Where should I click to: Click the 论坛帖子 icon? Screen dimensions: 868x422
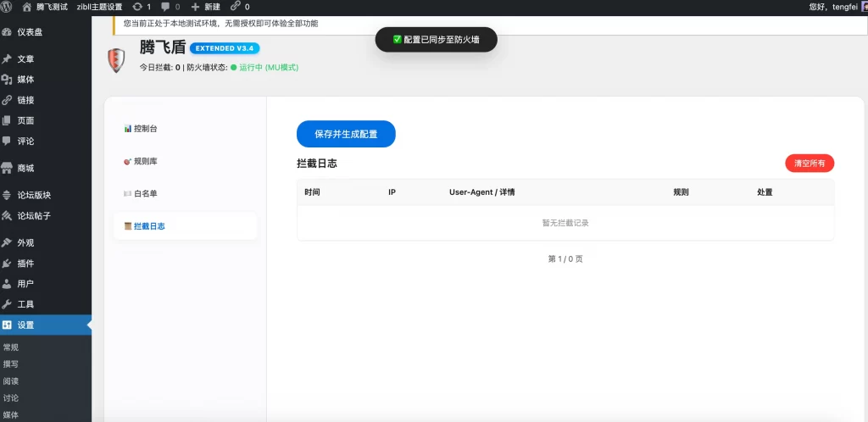click(7, 216)
